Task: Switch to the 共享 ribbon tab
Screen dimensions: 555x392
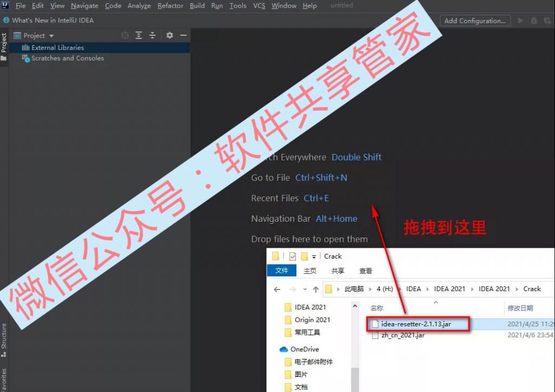Action: [338, 271]
